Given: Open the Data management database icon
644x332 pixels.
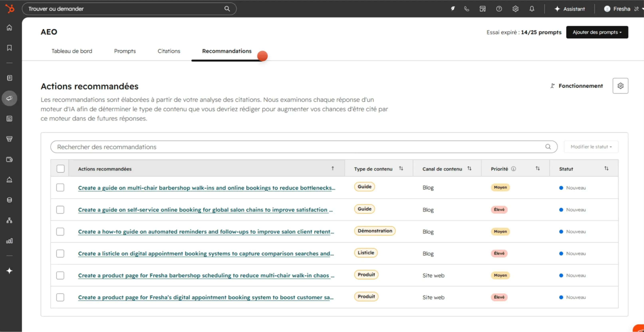Looking at the screenshot, I should (9, 200).
